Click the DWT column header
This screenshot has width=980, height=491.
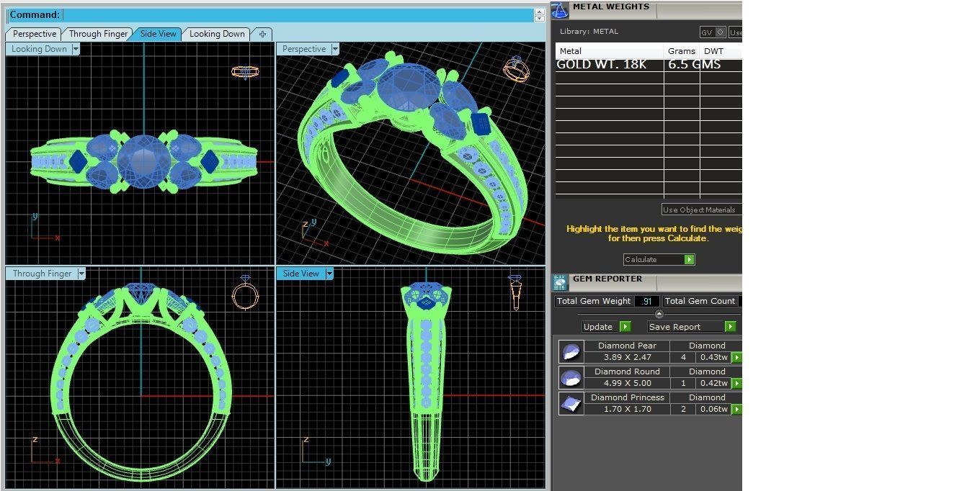tap(721, 51)
